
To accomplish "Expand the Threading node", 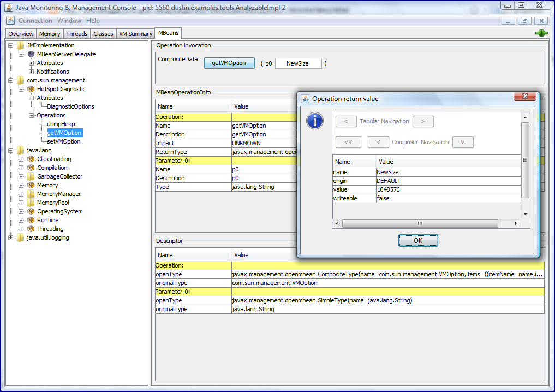I will click(21, 229).
